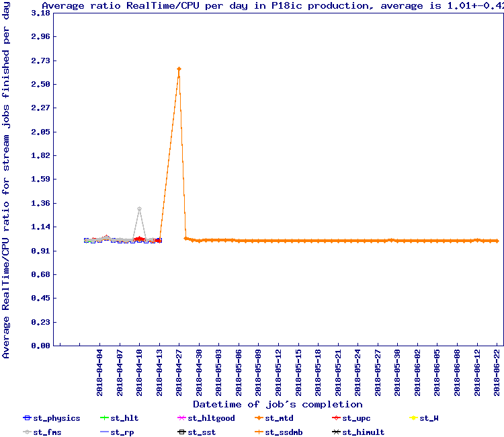Image resolution: width=504 pixels, height=437 pixels.
Task: Click the 0.91 y-axis value
Action: (x=40, y=251)
